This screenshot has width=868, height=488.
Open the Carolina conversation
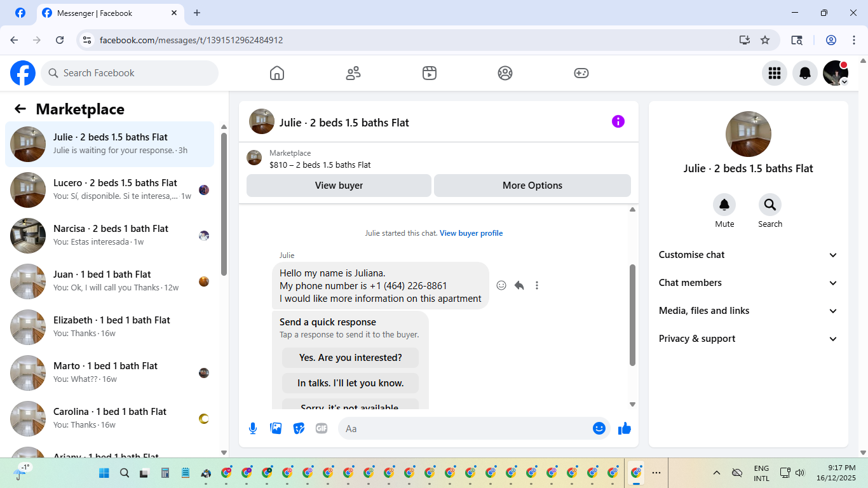[x=110, y=419]
